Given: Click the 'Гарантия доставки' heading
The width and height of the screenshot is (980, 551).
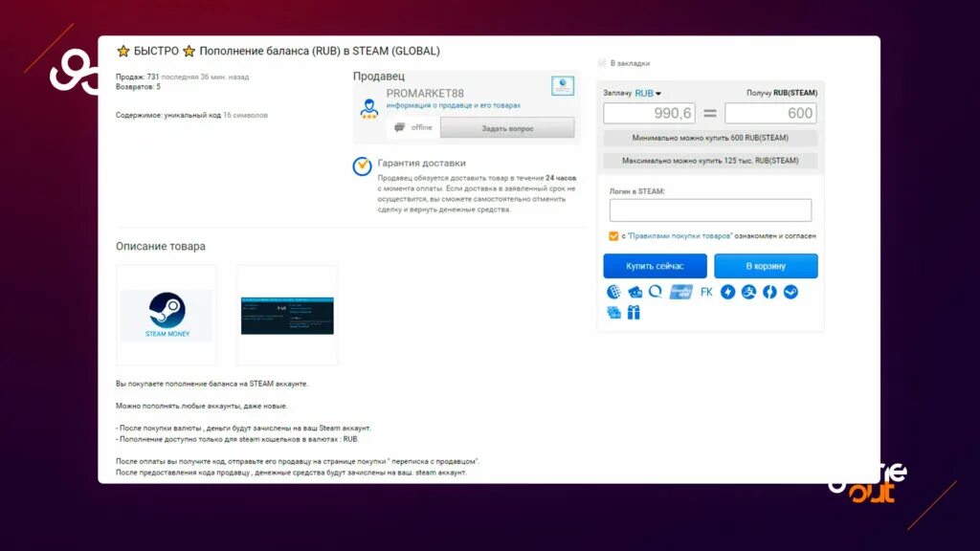Looking at the screenshot, I should tap(421, 163).
